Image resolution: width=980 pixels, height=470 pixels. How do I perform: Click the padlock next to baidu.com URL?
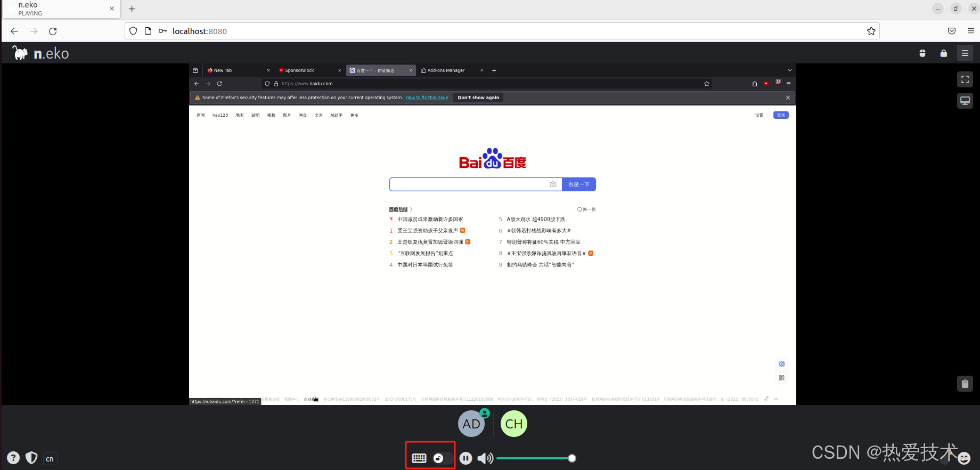tap(276, 84)
